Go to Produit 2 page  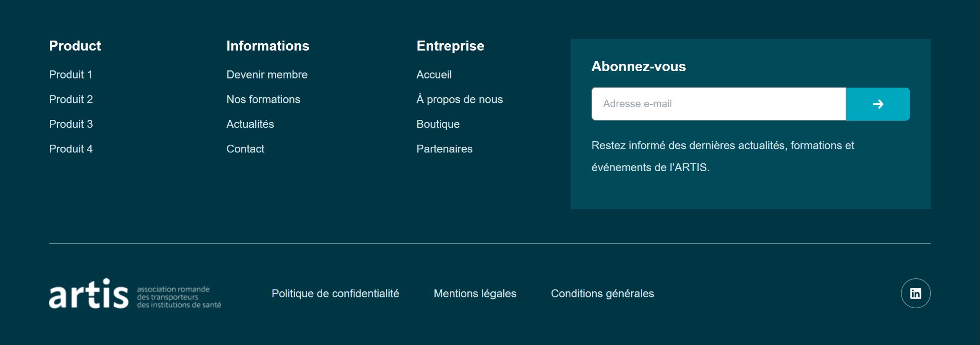tap(71, 100)
